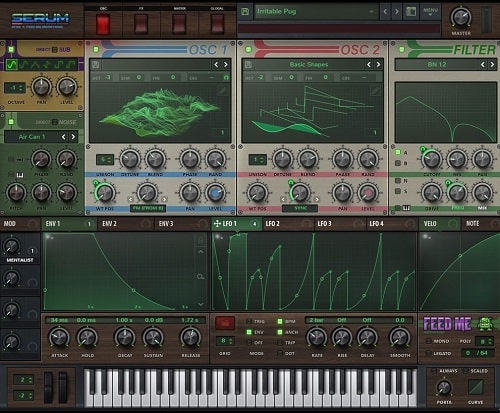Select the LFO 2 tab
The height and width of the screenshot is (413, 500).
tap(288, 224)
